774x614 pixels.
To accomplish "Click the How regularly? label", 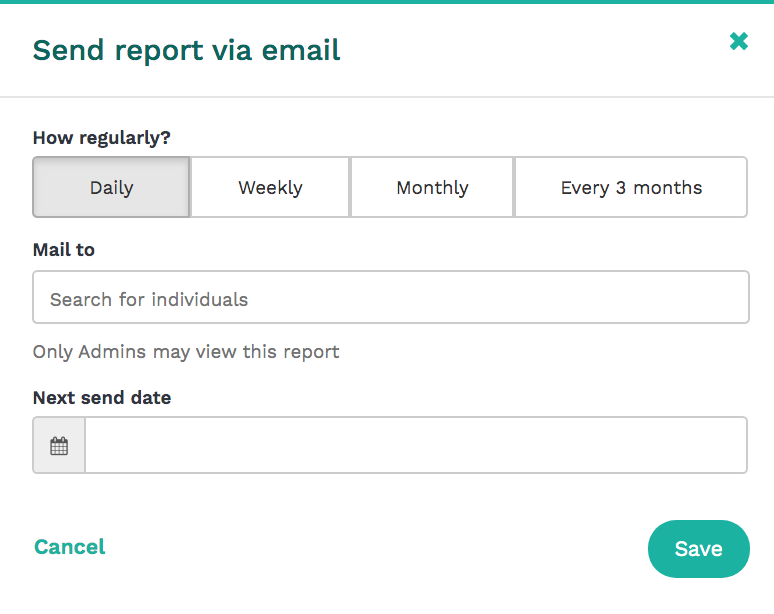I will click(102, 138).
